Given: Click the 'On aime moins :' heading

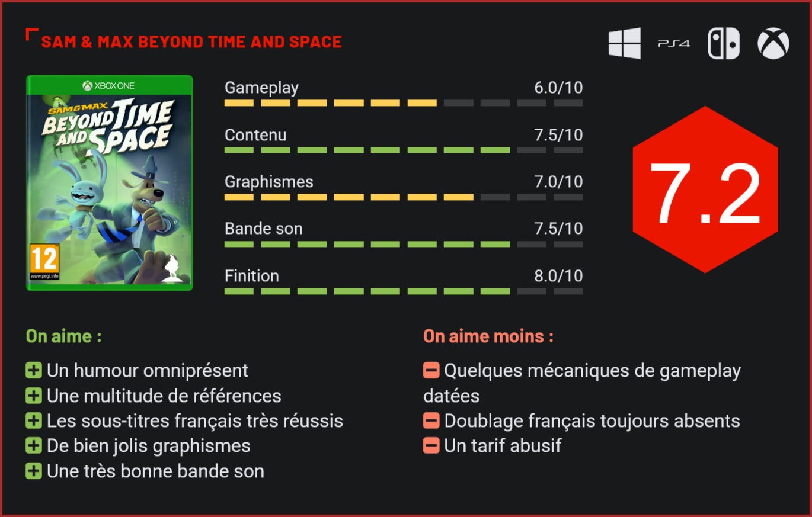Looking at the screenshot, I should [488, 336].
